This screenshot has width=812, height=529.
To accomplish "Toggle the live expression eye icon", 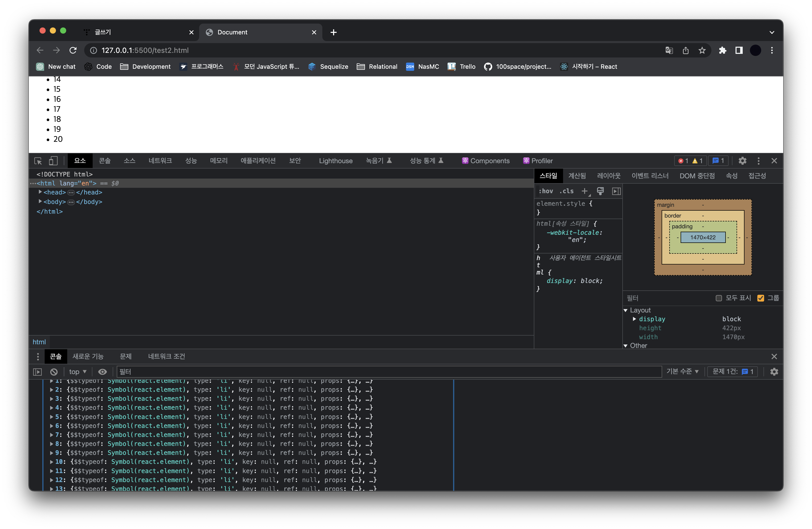I will click(x=102, y=371).
